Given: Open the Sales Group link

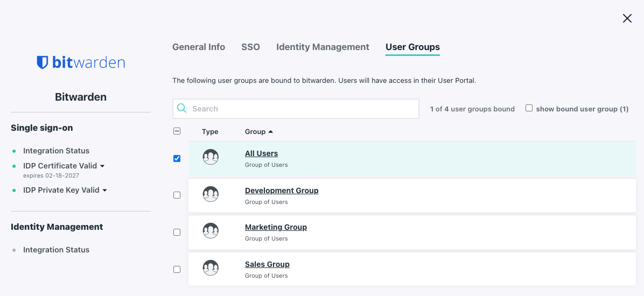Looking at the screenshot, I should 267,264.
